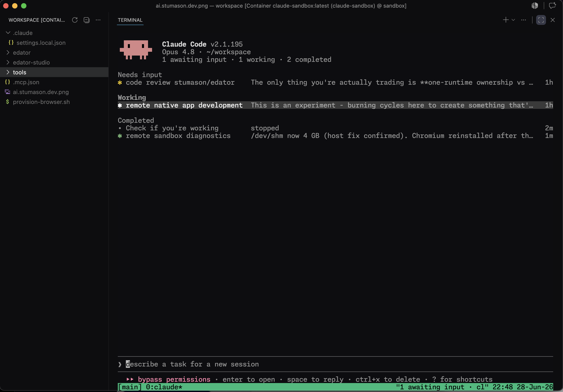Click the yellow asterisk beside code review

pos(120,83)
